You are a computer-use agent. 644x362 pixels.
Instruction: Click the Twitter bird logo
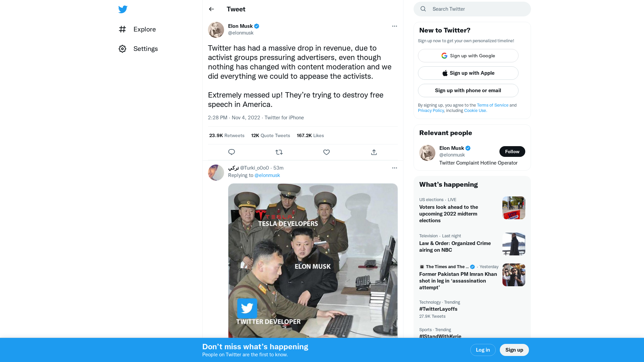[123, 9]
